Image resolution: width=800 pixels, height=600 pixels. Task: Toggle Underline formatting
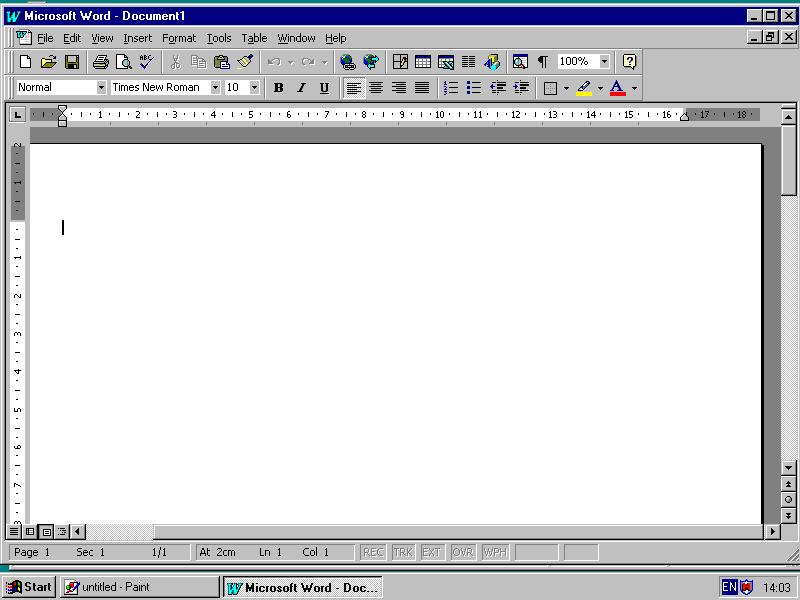point(324,88)
